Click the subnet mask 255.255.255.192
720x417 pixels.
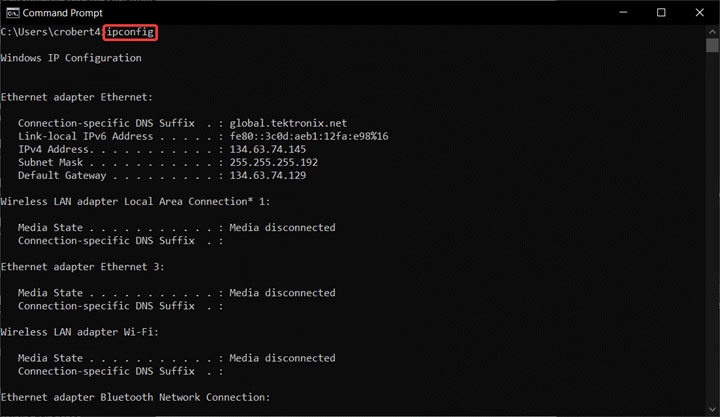point(274,162)
